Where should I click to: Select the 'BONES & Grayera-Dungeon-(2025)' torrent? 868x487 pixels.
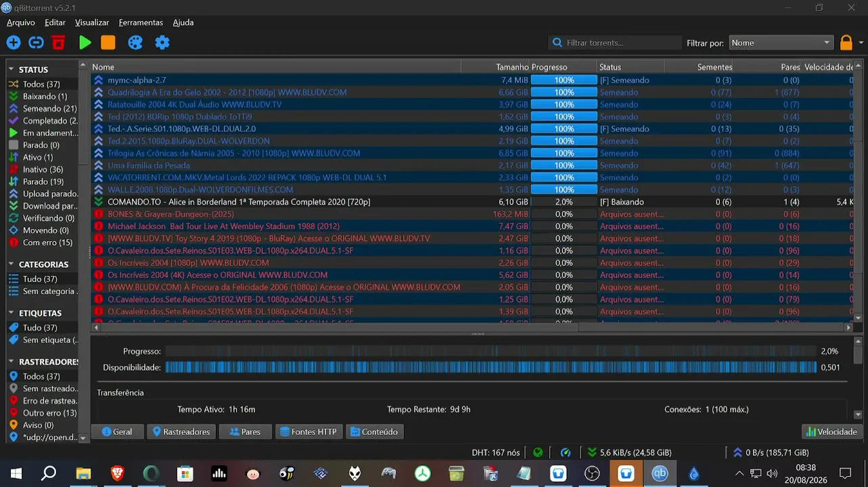pos(472,214)
